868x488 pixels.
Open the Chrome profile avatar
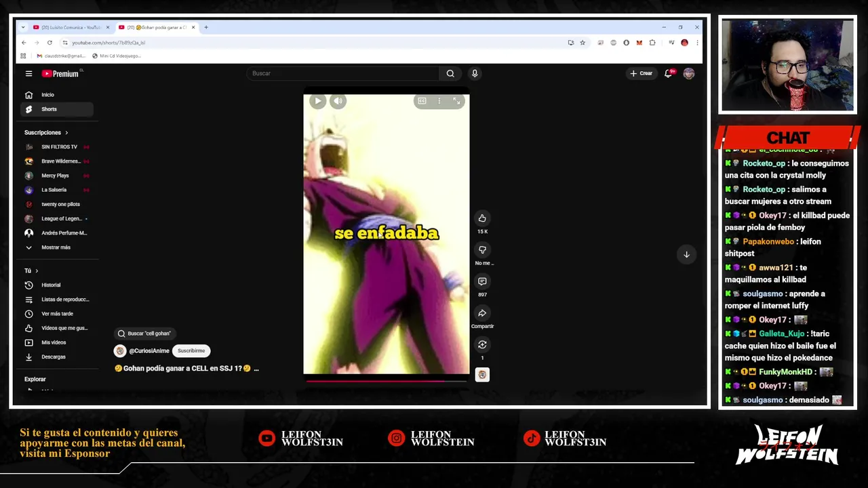click(684, 43)
